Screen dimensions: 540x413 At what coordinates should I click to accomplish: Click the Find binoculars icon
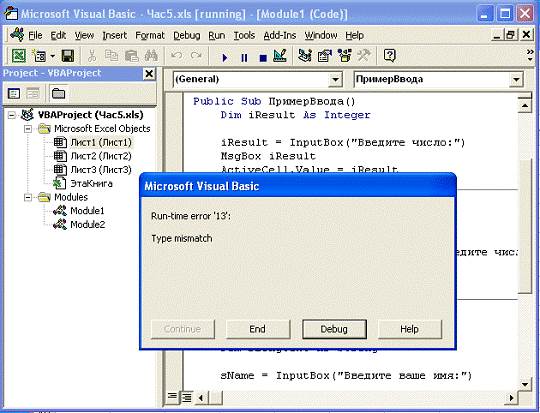point(151,55)
